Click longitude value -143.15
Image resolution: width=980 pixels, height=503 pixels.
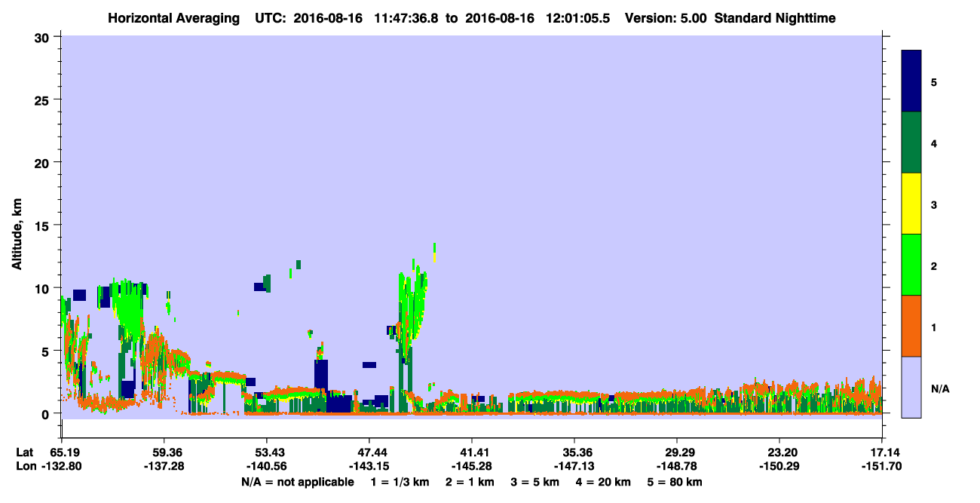(x=369, y=466)
